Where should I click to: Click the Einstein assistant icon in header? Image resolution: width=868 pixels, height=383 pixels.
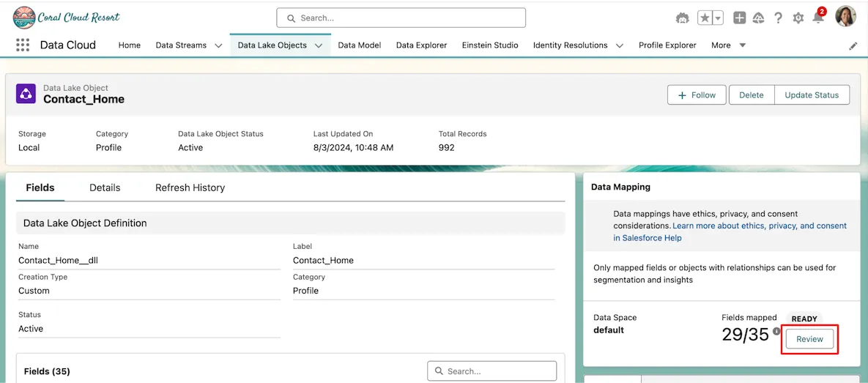click(x=683, y=18)
